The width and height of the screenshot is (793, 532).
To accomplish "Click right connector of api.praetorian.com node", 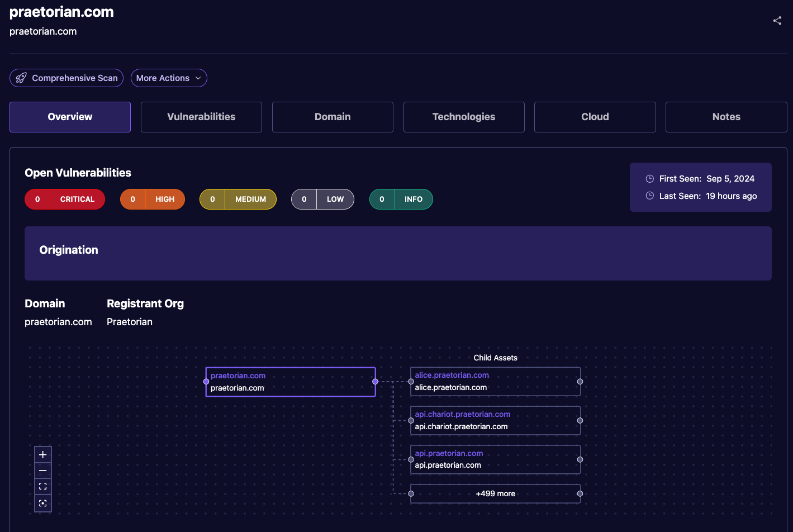I will click(x=580, y=459).
